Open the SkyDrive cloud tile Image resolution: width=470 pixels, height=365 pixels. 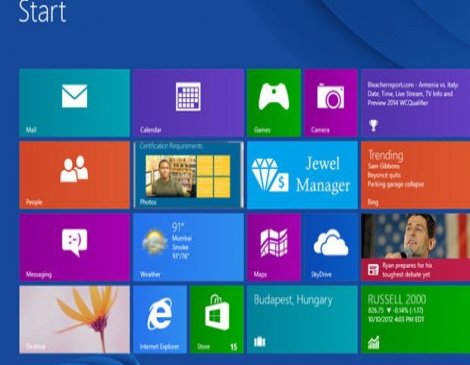click(331, 247)
